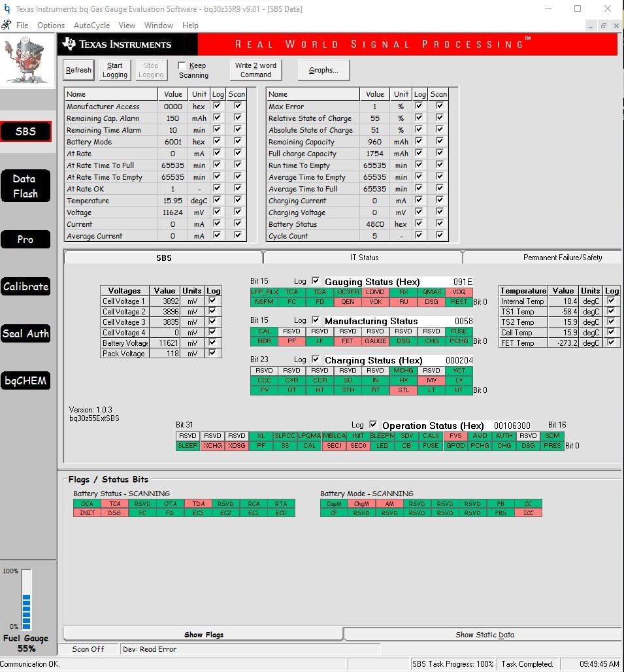The height and width of the screenshot is (672, 624).
Task: Open the AutoCycle menu
Action: point(91,25)
